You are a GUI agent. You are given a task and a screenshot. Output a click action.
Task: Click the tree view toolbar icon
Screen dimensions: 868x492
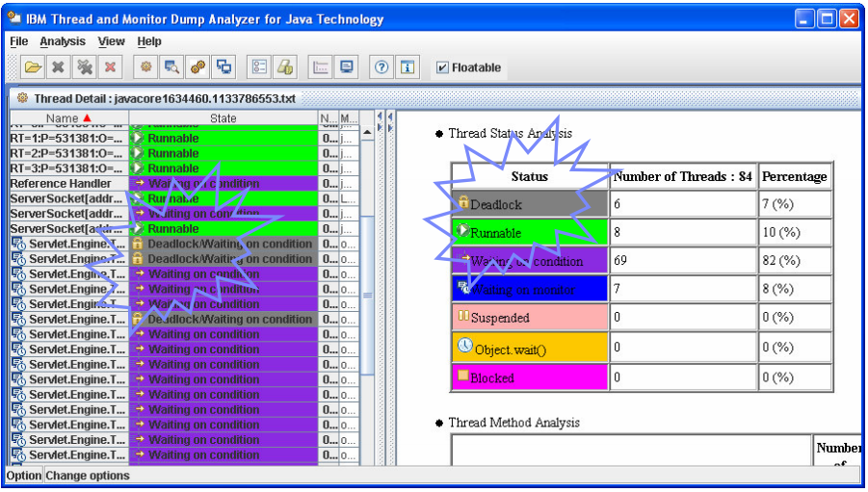pos(320,67)
